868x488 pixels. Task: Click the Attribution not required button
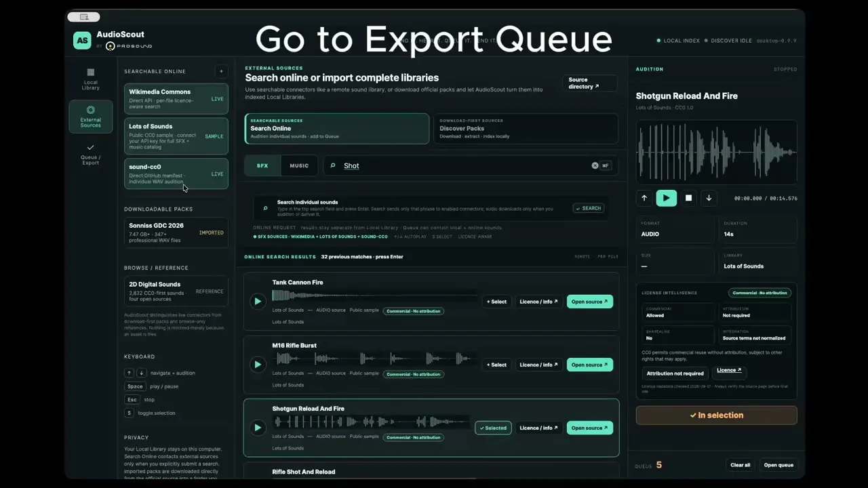click(675, 373)
